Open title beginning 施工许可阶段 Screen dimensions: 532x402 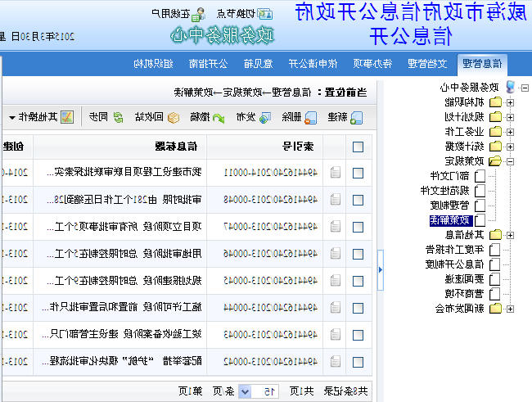(122, 307)
